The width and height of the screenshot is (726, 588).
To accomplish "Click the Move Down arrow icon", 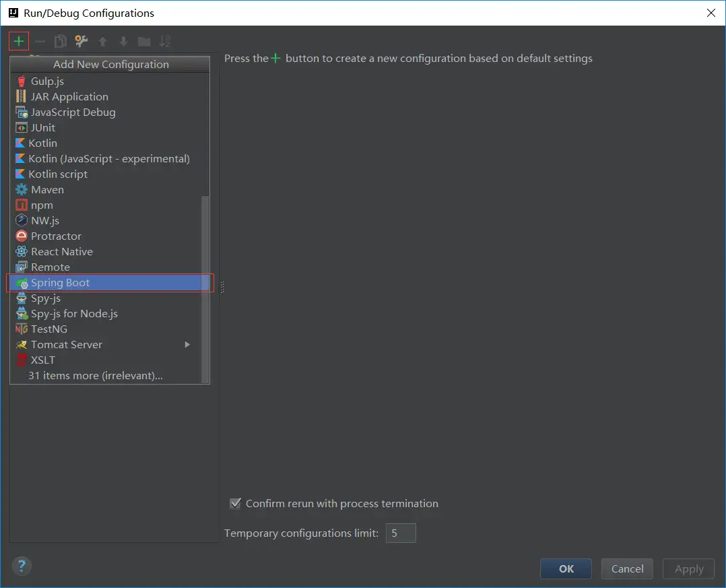I will click(x=123, y=42).
